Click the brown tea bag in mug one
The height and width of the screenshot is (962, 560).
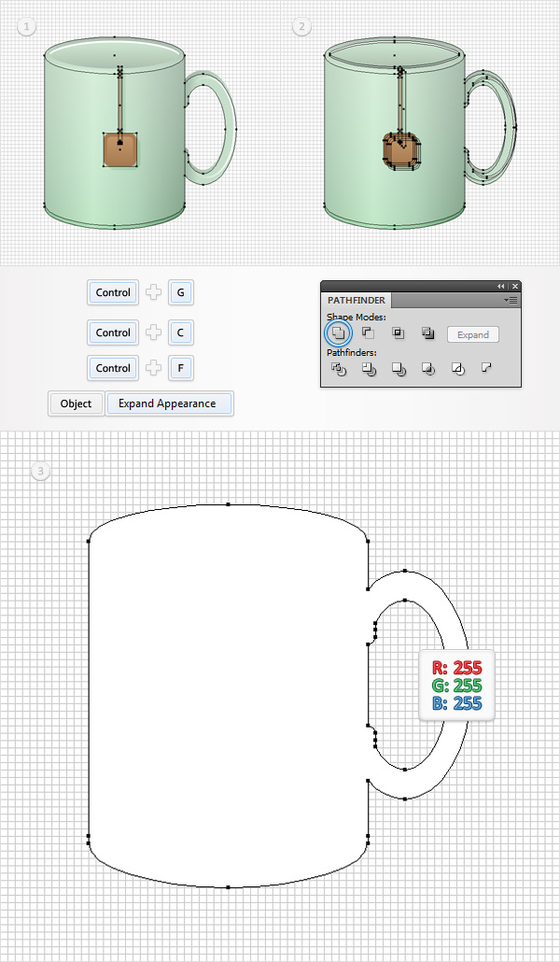(x=120, y=149)
